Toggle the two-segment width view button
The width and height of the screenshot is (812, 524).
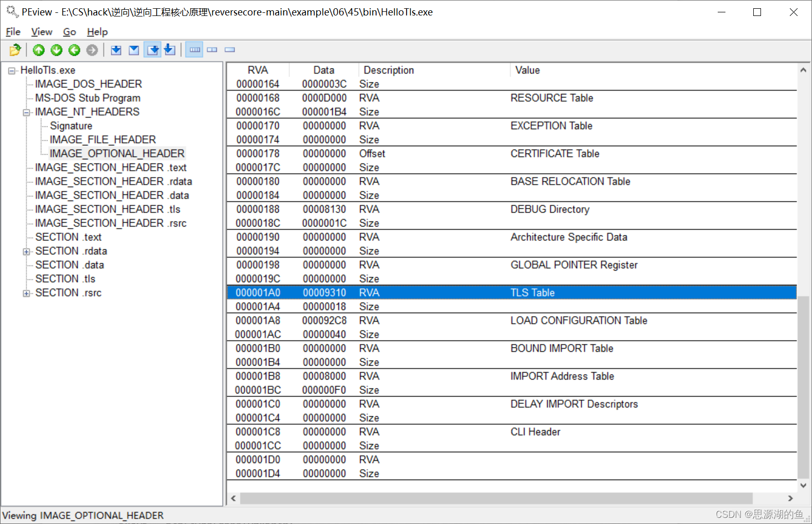tap(212, 50)
